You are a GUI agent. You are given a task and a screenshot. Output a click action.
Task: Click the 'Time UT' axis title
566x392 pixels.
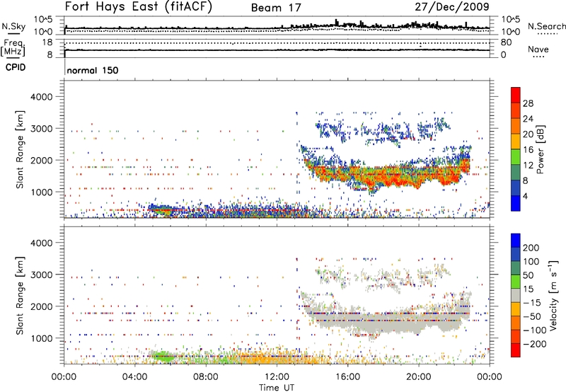click(277, 387)
